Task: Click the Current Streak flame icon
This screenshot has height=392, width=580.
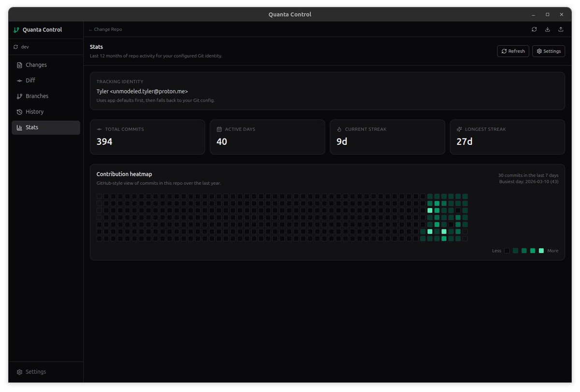Action: pos(339,129)
